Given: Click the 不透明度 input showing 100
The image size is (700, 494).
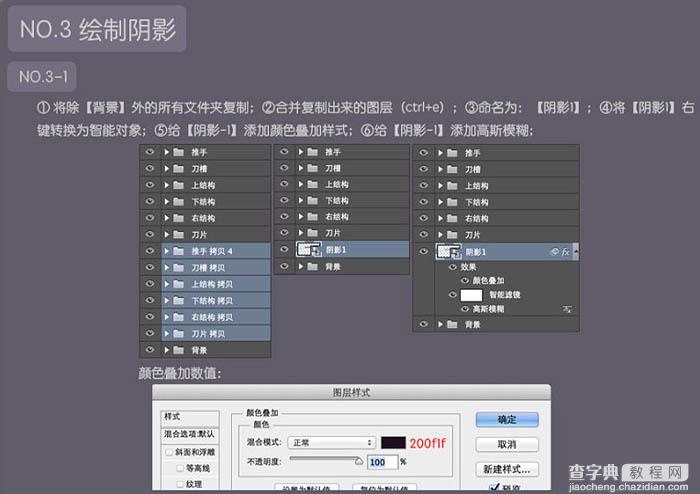Looking at the screenshot, I should coord(383,462).
